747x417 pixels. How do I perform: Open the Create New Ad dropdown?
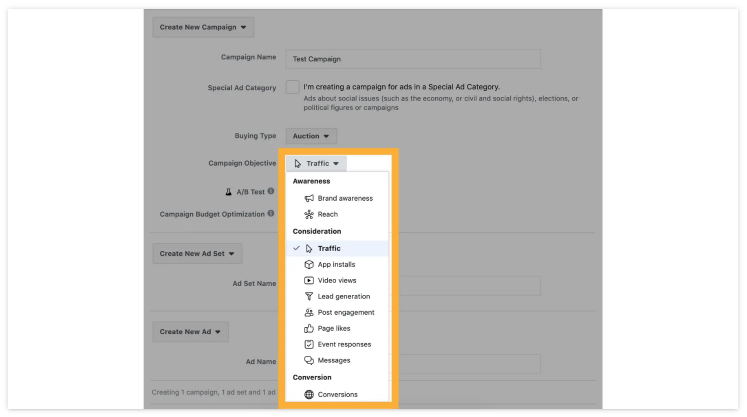pyautogui.click(x=191, y=332)
